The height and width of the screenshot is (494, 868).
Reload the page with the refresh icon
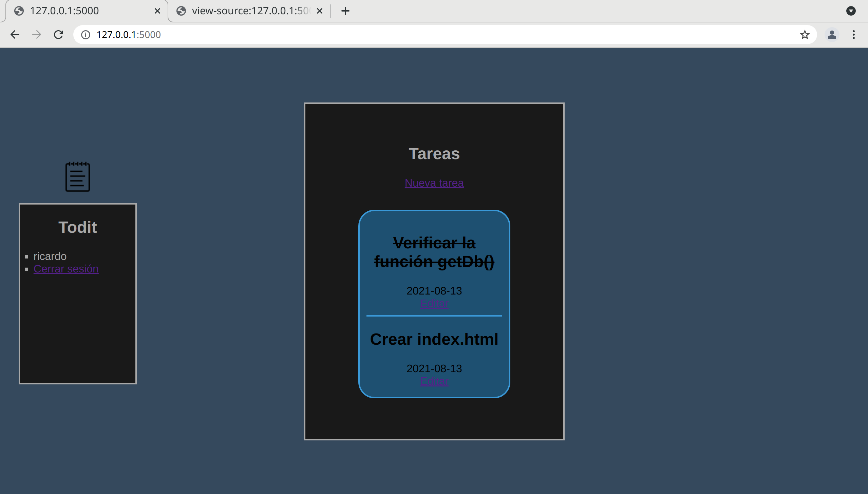coord(59,35)
